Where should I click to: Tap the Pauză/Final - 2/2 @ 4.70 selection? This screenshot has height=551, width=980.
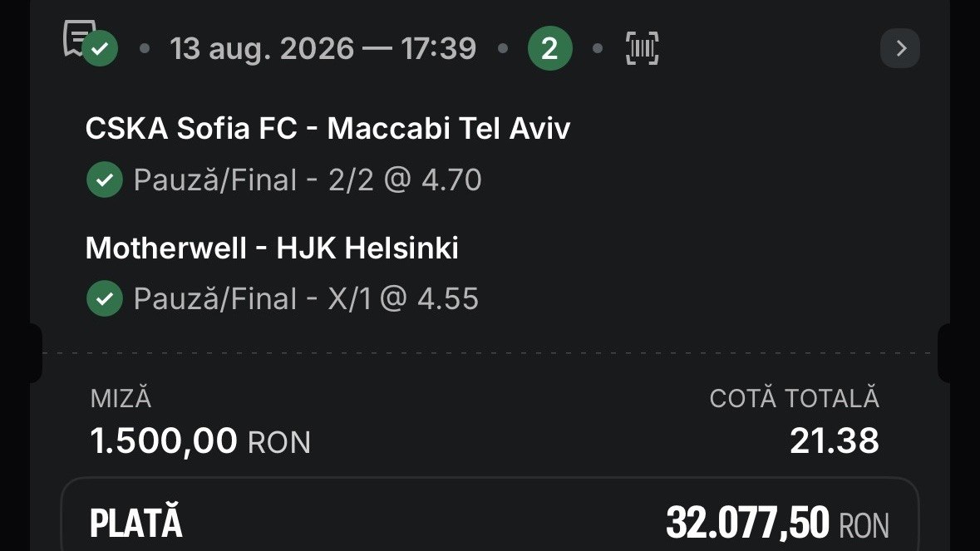click(308, 180)
